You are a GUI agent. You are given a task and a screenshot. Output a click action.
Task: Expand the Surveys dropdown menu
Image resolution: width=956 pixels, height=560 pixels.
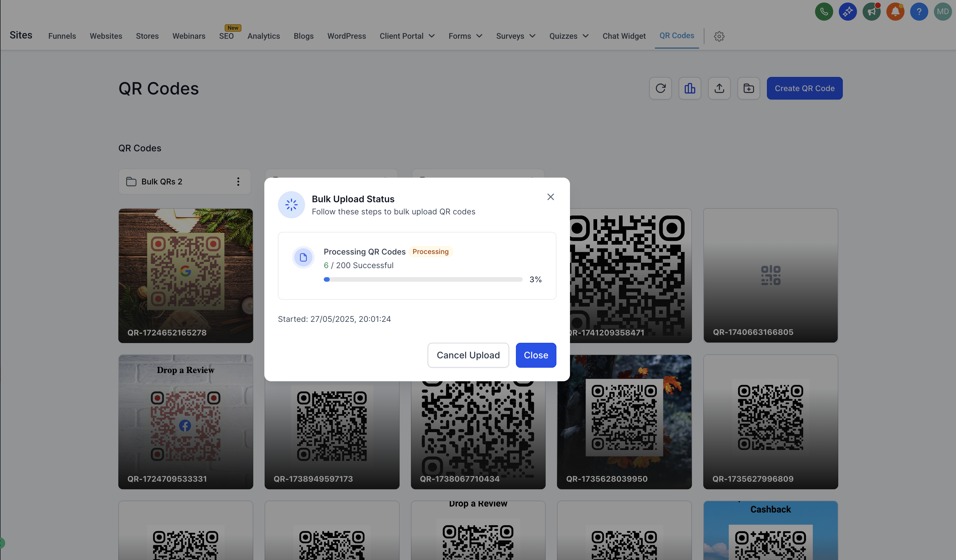(516, 36)
